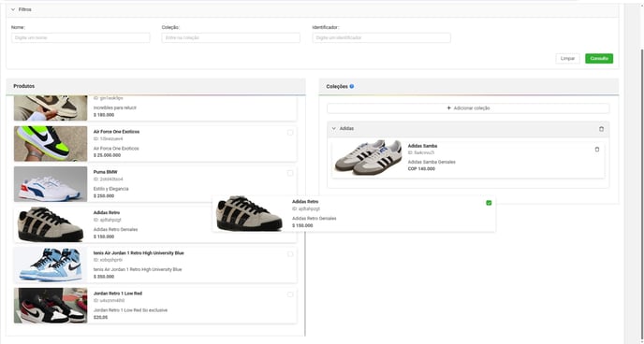The image size is (644, 344).
Task: Tick the Air Force One Exoticos checkbox
Action: (x=290, y=133)
